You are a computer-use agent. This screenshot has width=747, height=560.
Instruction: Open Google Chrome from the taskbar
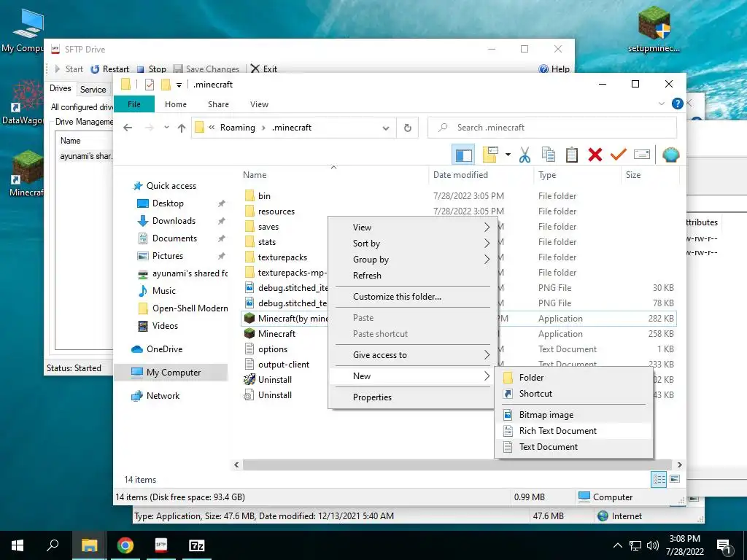click(x=125, y=545)
